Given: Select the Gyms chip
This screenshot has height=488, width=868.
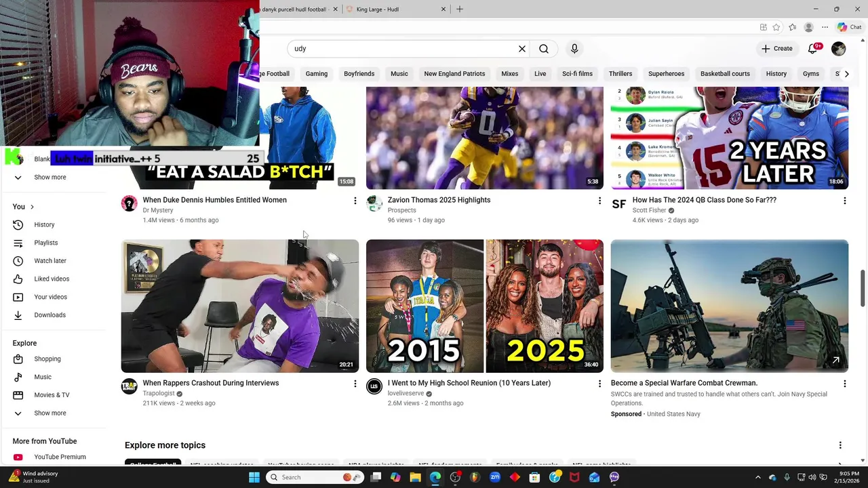Looking at the screenshot, I should click(811, 74).
